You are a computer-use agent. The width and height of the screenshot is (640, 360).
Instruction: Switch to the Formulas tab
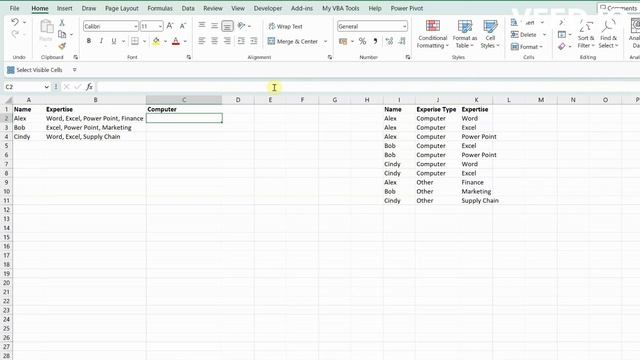click(x=160, y=8)
